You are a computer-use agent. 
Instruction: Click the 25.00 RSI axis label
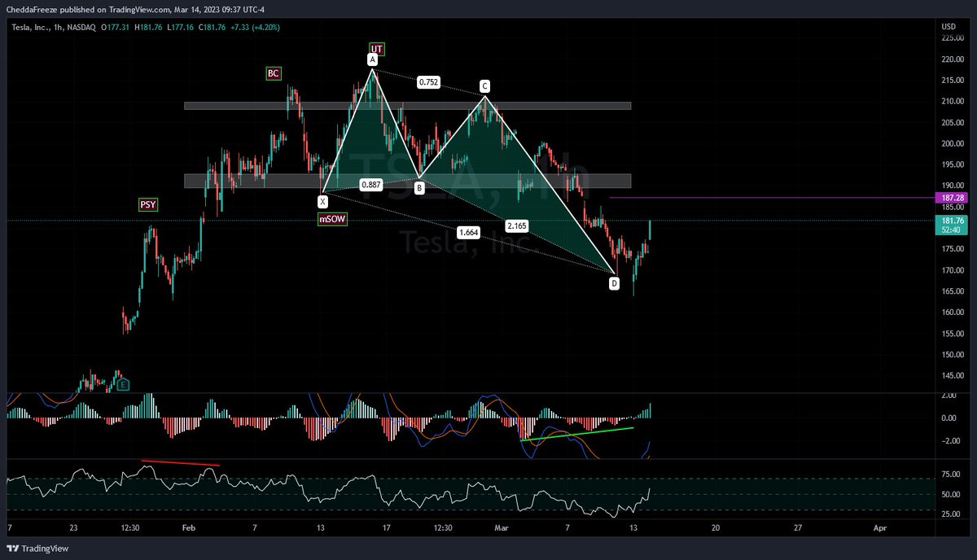(x=952, y=514)
